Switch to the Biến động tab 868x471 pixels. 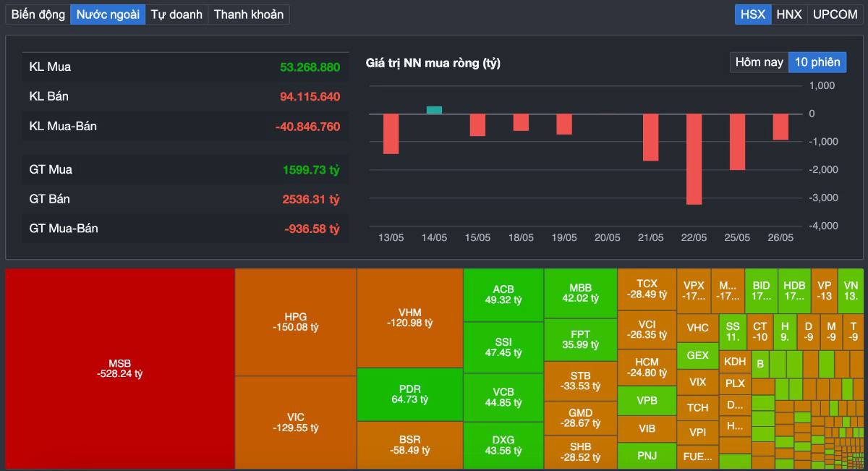(38, 14)
